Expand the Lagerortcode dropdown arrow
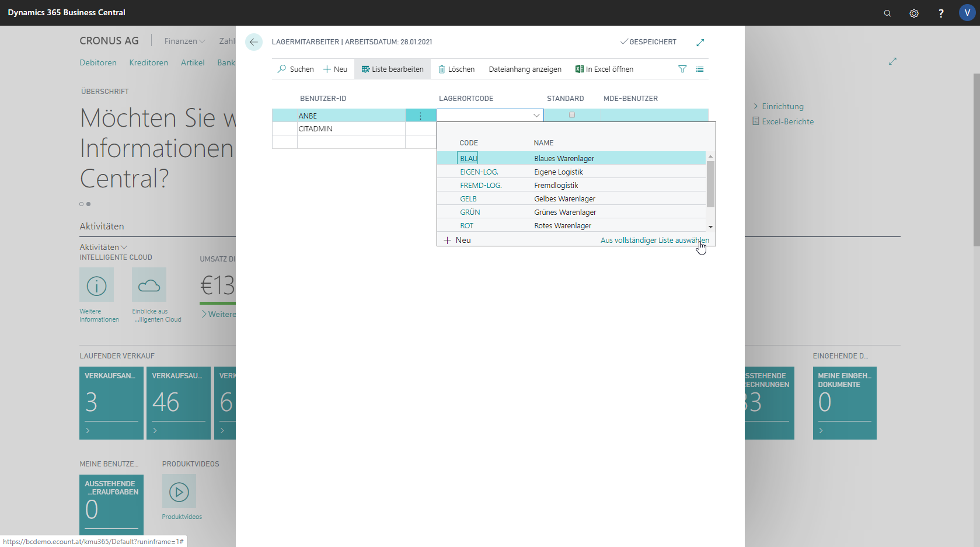This screenshot has width=980, height=547. [x=536, y=116]
